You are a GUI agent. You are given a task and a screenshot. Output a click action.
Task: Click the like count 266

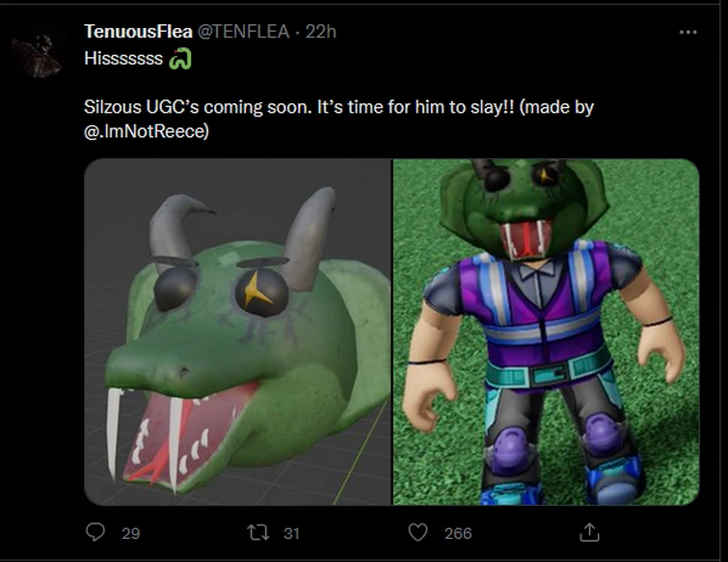tap(457, 533)
